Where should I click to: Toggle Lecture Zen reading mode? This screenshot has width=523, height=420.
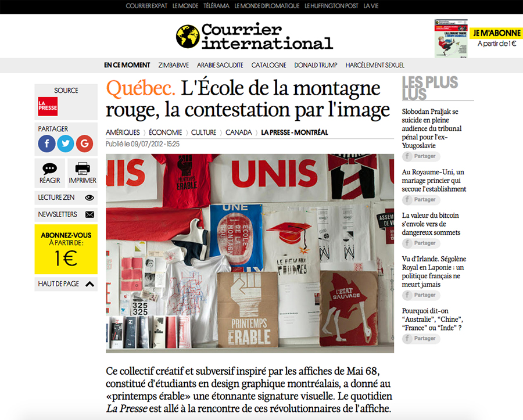(66, 198)
